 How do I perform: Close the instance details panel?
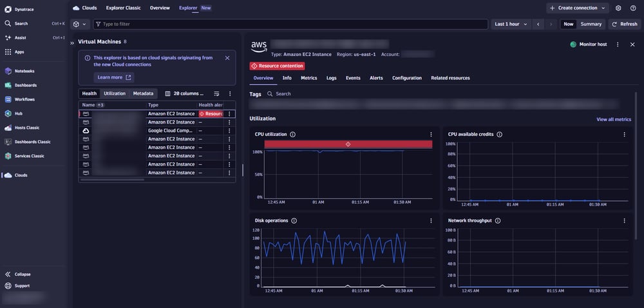(632, 44)
